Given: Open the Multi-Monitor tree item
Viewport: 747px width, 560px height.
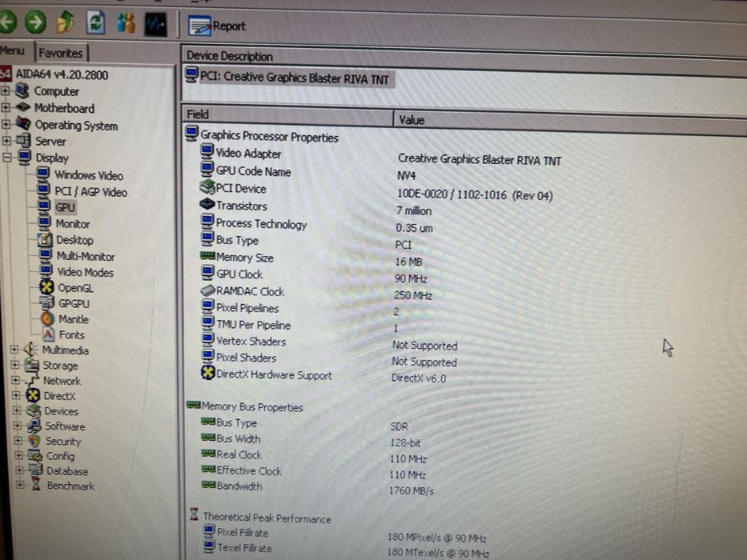Looking at the screenshot, I should [x=86, y=256].
